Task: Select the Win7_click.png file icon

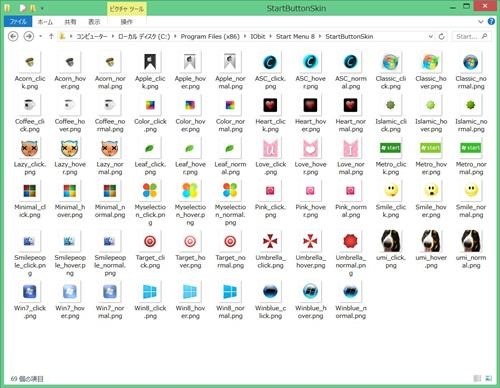Action: pyautogui.click(x=30, y=292)
